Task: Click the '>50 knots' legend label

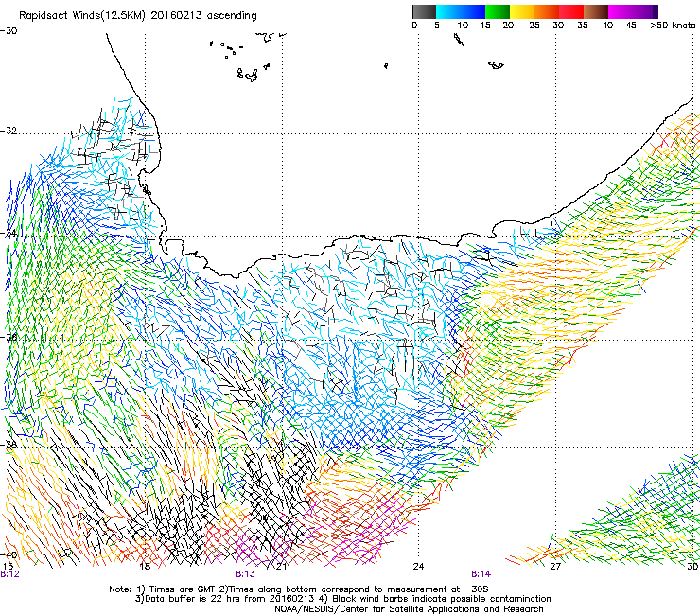Action: tap(673, 26)
